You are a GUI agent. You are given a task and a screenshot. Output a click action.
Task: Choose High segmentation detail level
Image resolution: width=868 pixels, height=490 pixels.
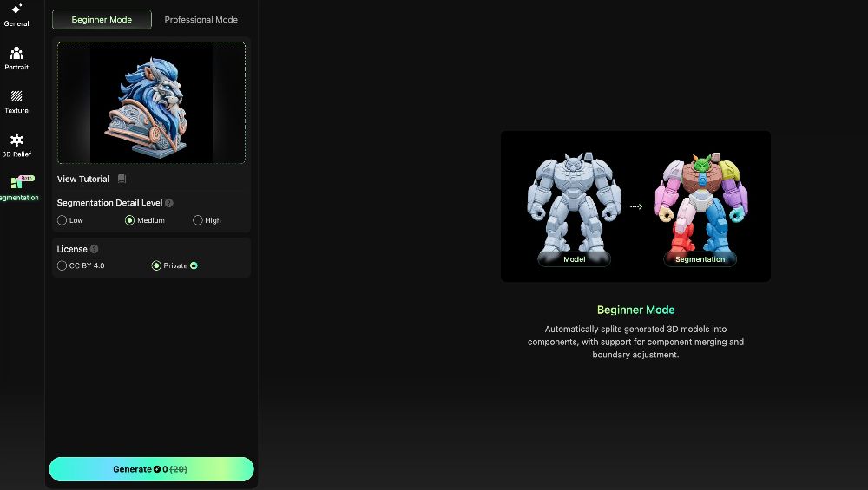point(198,220)
